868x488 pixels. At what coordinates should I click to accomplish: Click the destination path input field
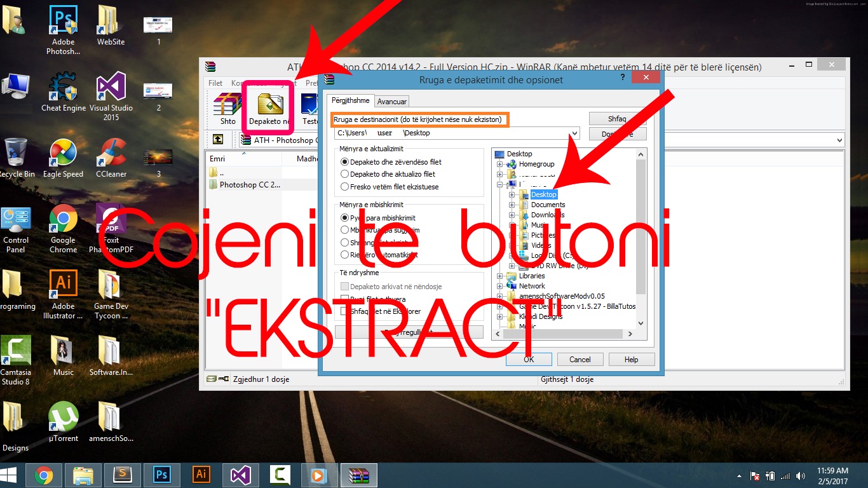point(452,133)
